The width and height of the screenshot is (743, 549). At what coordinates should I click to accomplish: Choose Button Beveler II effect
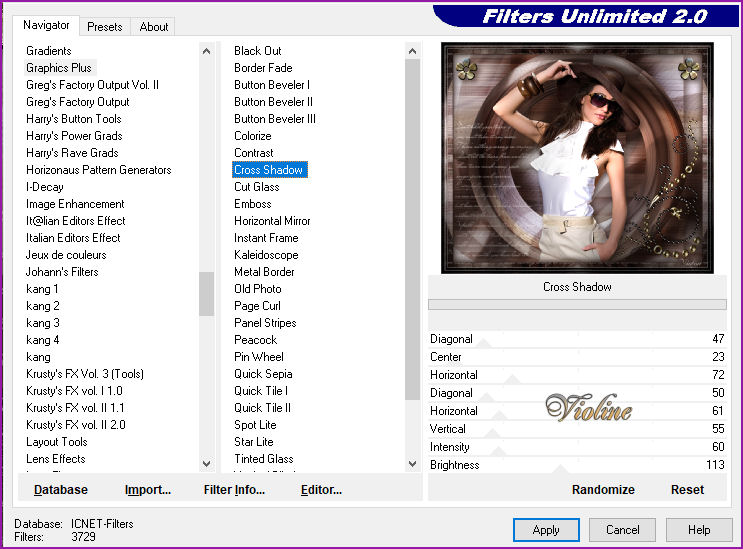coord(273,102)
